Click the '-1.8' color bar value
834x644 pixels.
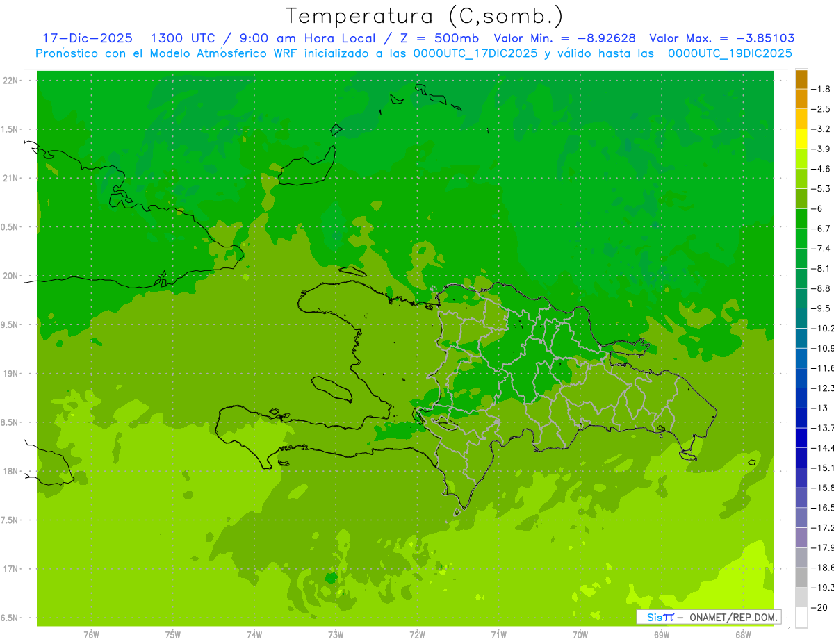point(821,89)
